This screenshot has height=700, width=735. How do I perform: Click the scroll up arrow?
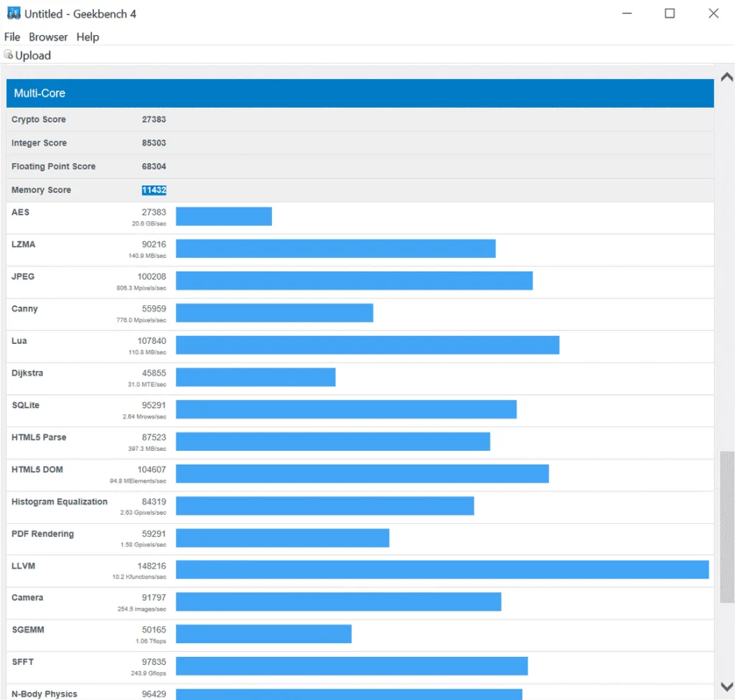point(726,77)
